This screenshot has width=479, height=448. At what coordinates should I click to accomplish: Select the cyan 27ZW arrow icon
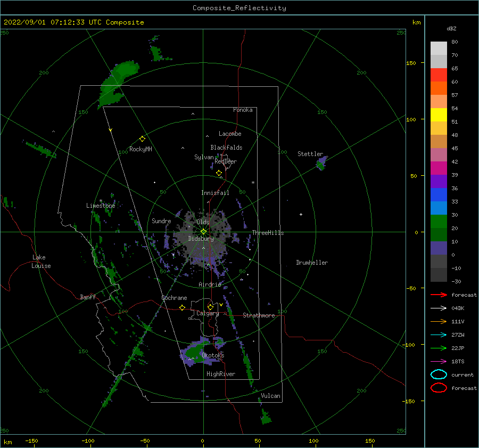(x=439, y=335)
